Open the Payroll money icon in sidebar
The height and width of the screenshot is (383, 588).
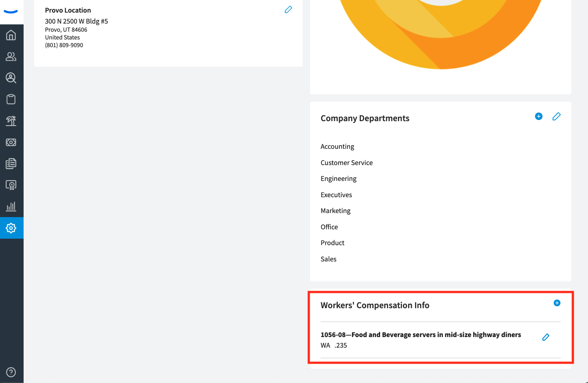pos(11,142)
